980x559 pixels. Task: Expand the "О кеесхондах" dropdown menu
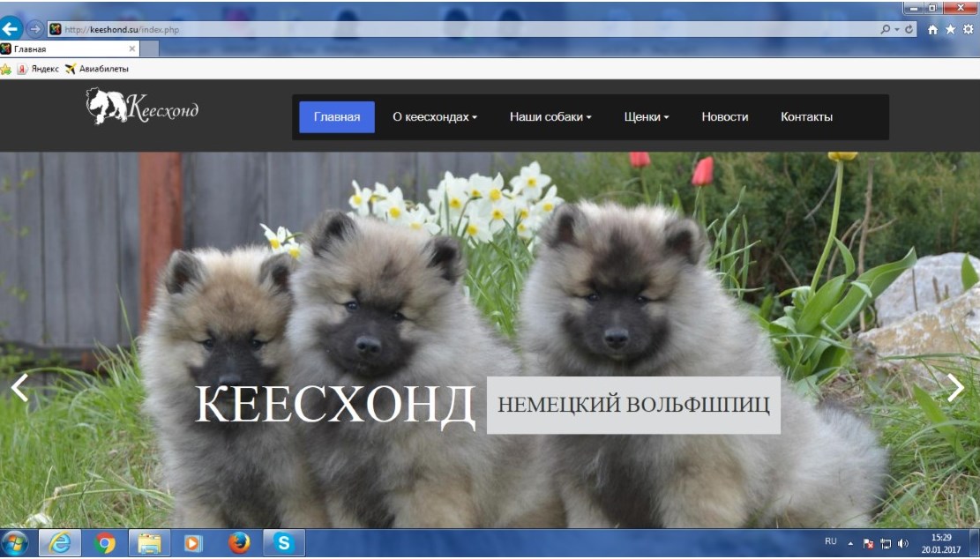pyautogui.click(x=435, y=117)
